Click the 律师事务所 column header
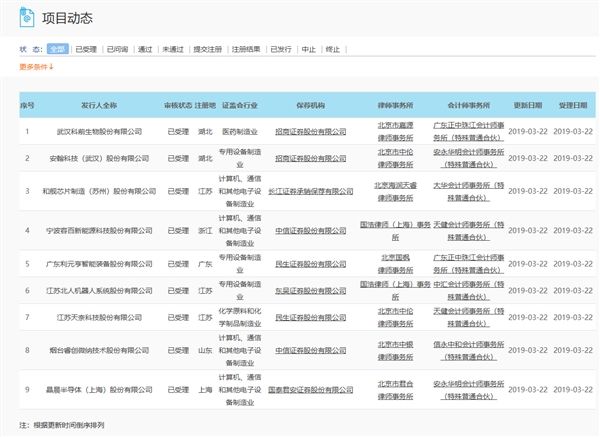Screen dimensions: 600x437 pos(395,105)
